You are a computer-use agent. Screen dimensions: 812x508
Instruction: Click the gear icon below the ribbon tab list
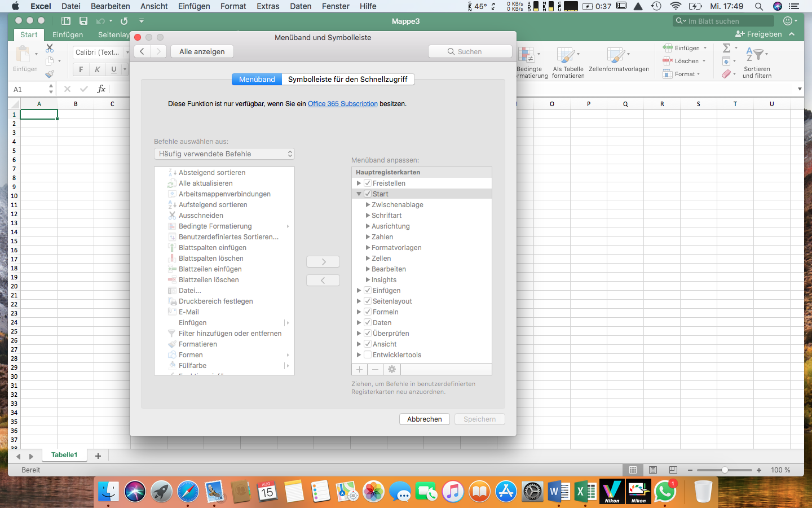point(391,369)
